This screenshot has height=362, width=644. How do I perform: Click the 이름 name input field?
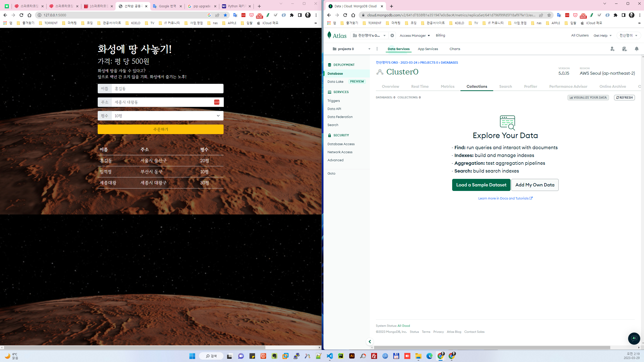167,89
